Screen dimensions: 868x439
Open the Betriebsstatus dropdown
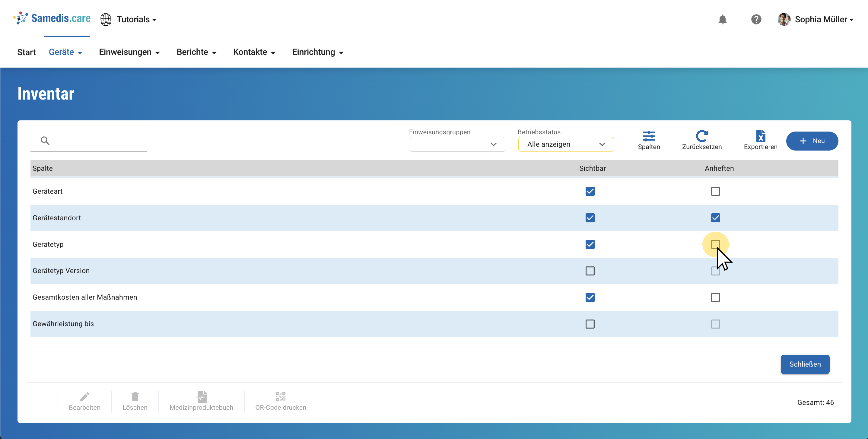pos(566,145)
